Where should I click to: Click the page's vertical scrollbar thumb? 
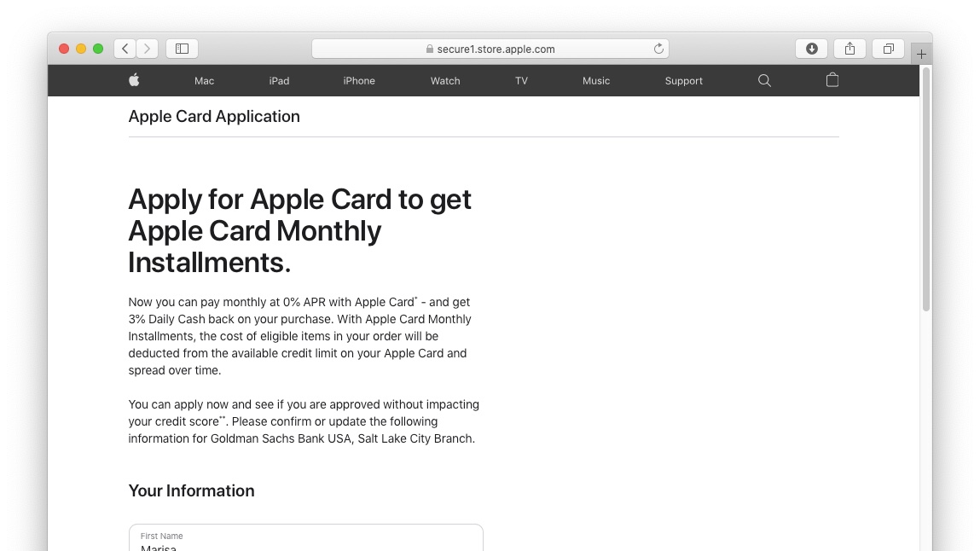pyautogui.click(x=926, y=189)
